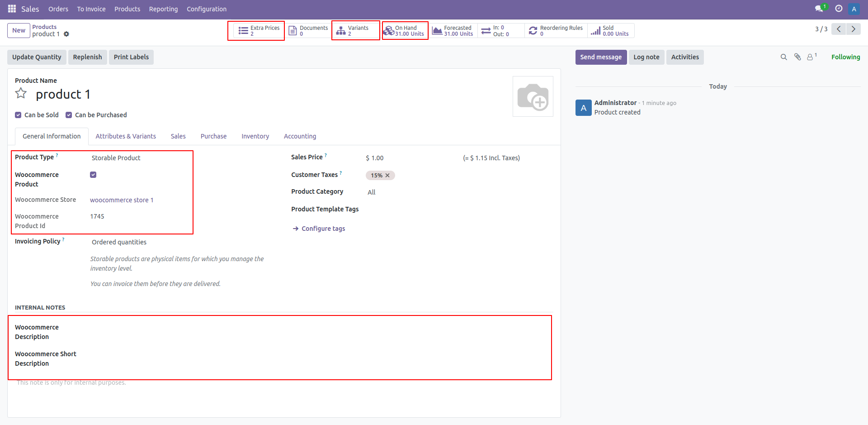Open the Variants smart button
Viewport: 868px width, 425px height.
click(356, 30)
